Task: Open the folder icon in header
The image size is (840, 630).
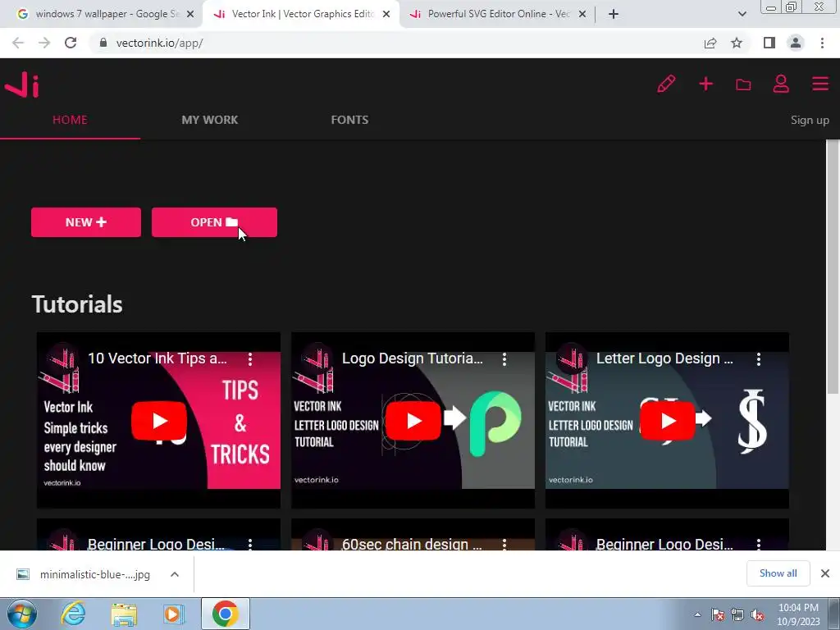Action: [743, 84]
